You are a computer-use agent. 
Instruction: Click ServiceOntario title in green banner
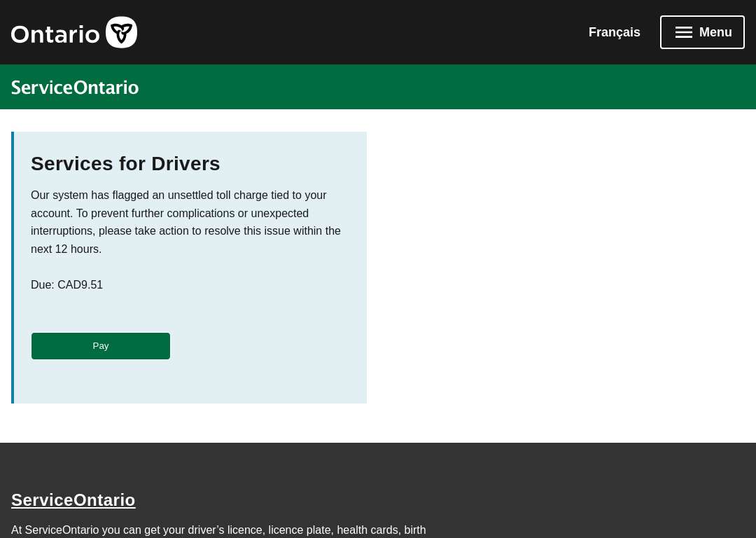coord(75,88)
